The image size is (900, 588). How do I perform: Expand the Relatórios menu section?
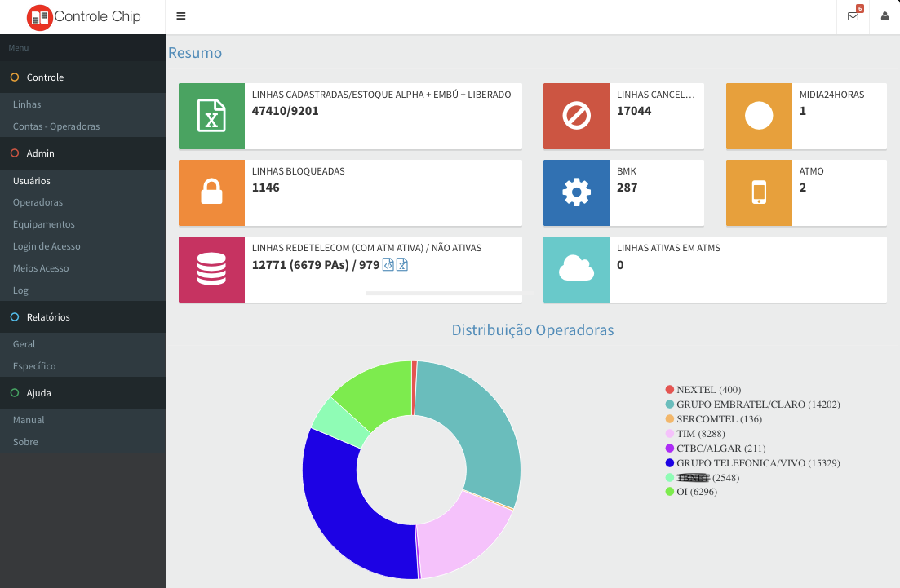point(48,317)
